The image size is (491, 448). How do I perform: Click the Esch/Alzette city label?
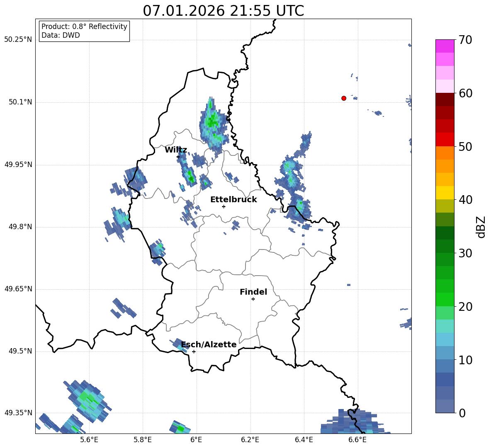click(x=209, y=345)
